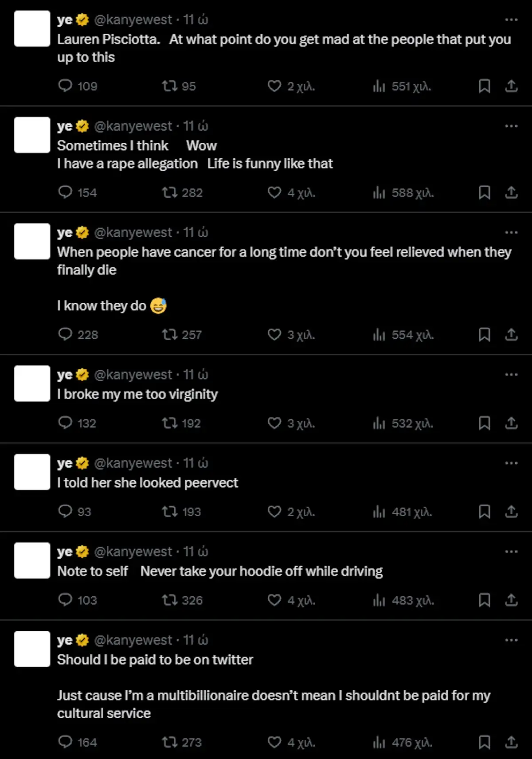Image resolution: width=532 pixels, height=759 pixels.
Task: Bookmark the Lauren Pisciotta tweet
Action: 484,86
